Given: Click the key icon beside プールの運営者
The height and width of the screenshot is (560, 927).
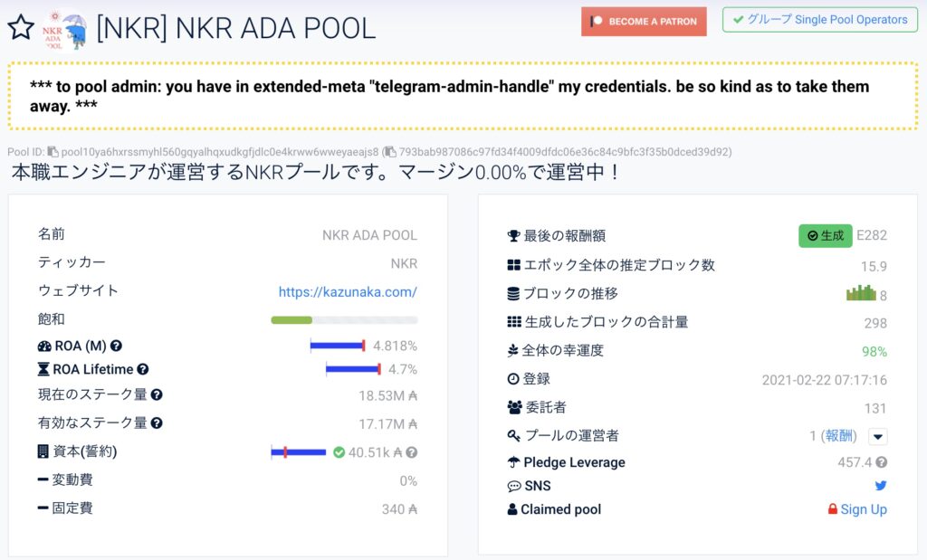Looking at the screenshot, I should tap(514, 436).
